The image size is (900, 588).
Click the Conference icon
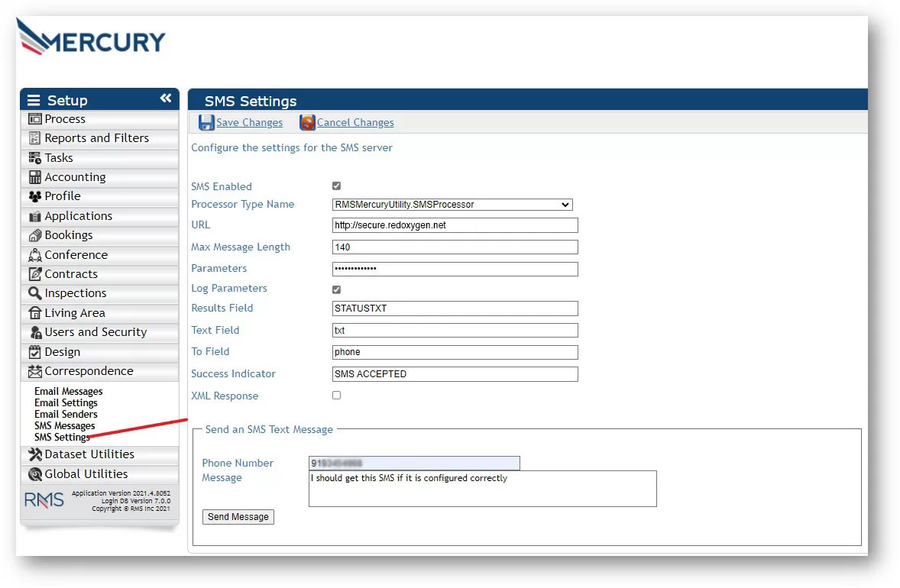coord(35,255)
